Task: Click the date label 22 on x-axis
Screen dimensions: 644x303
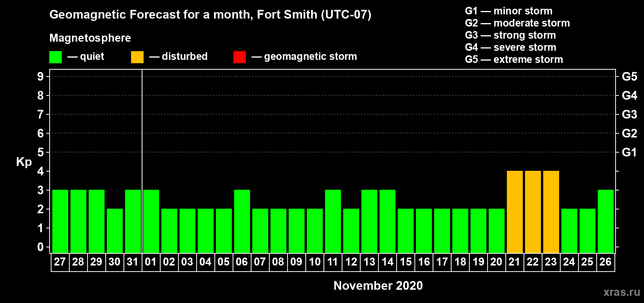Action: [x=533, y=262]
